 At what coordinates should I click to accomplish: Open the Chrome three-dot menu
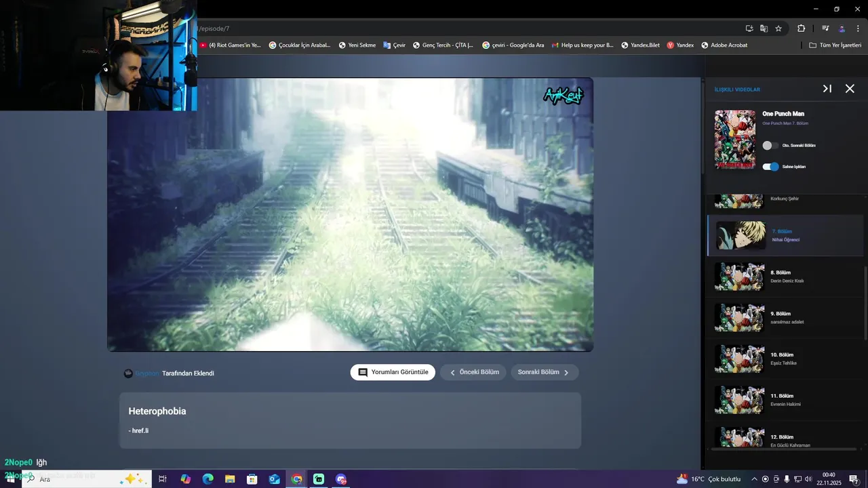pyautogui.click(x=857, y=28)
